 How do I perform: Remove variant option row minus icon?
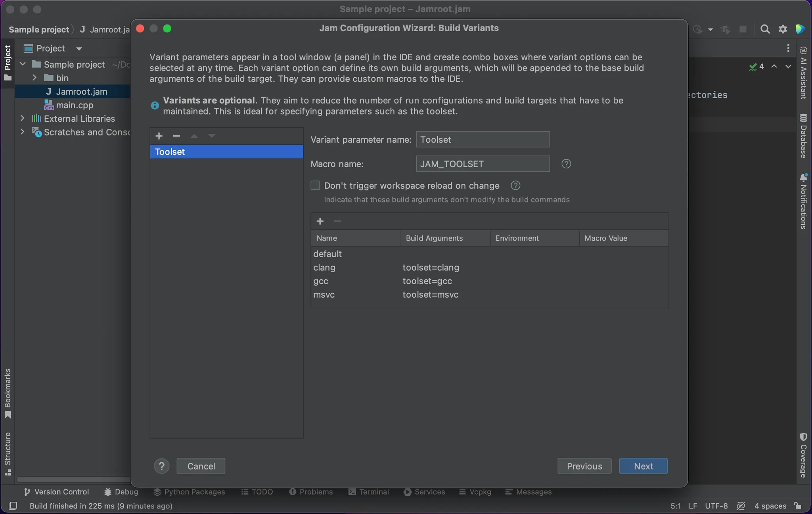pos(337,221)
